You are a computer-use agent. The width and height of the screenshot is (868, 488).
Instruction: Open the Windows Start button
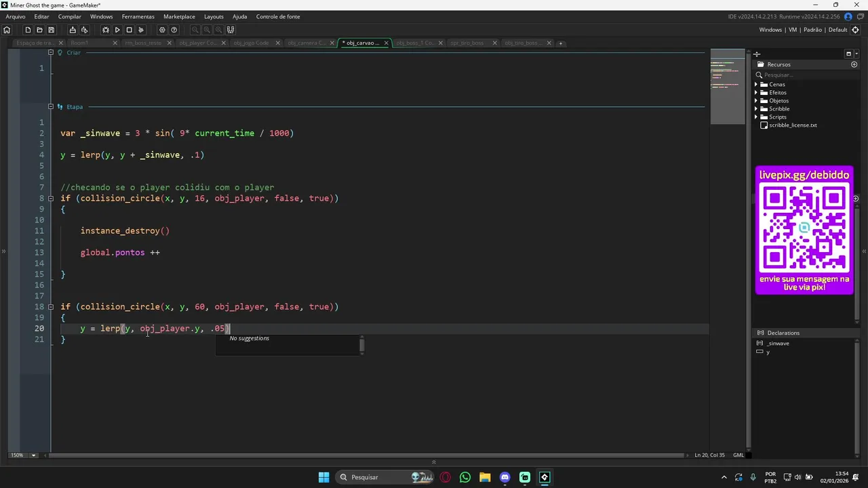(x=323, y=477)
